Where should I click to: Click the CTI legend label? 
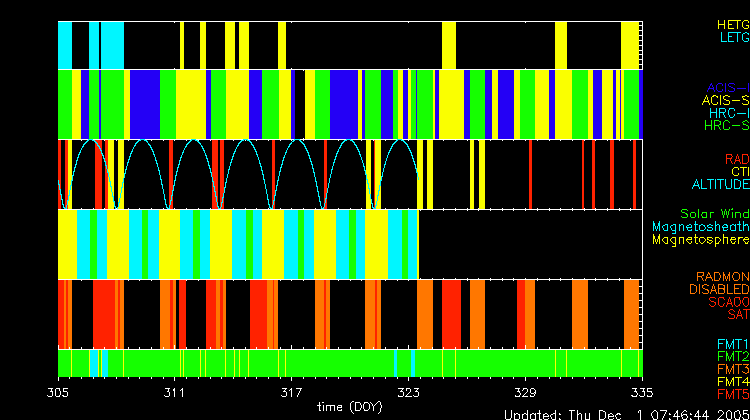pos(739,172)
